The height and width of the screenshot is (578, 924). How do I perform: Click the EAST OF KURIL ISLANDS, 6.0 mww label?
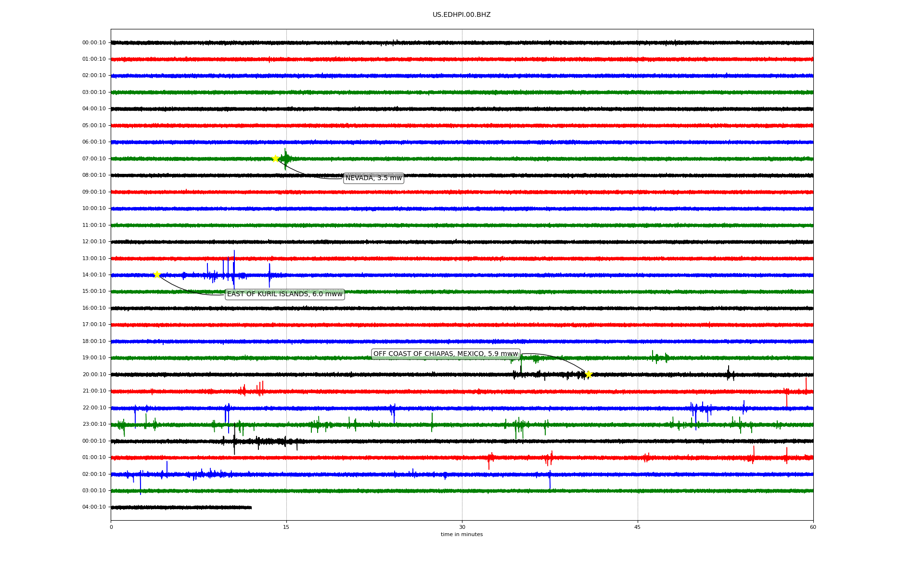click(285, 294)
